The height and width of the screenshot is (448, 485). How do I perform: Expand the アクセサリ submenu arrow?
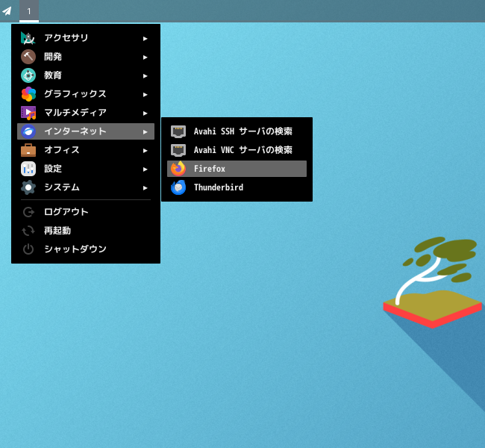(x=145, y=38)
